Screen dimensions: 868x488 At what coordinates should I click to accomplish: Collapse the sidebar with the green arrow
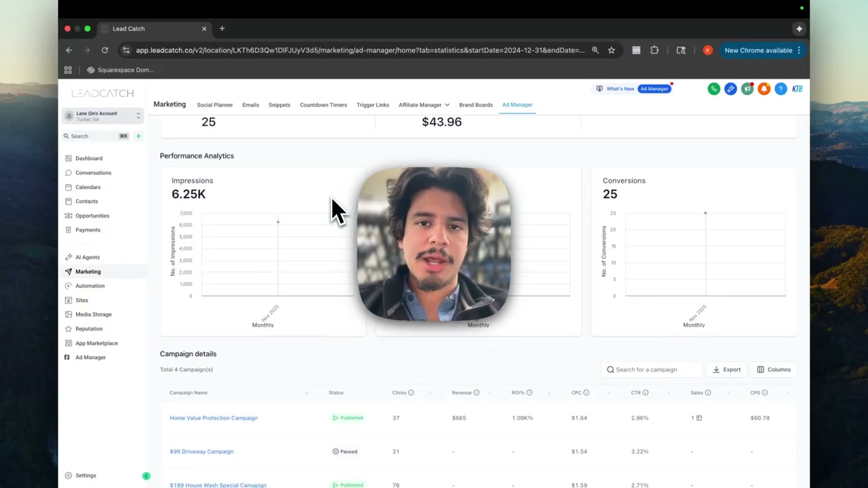146,476
